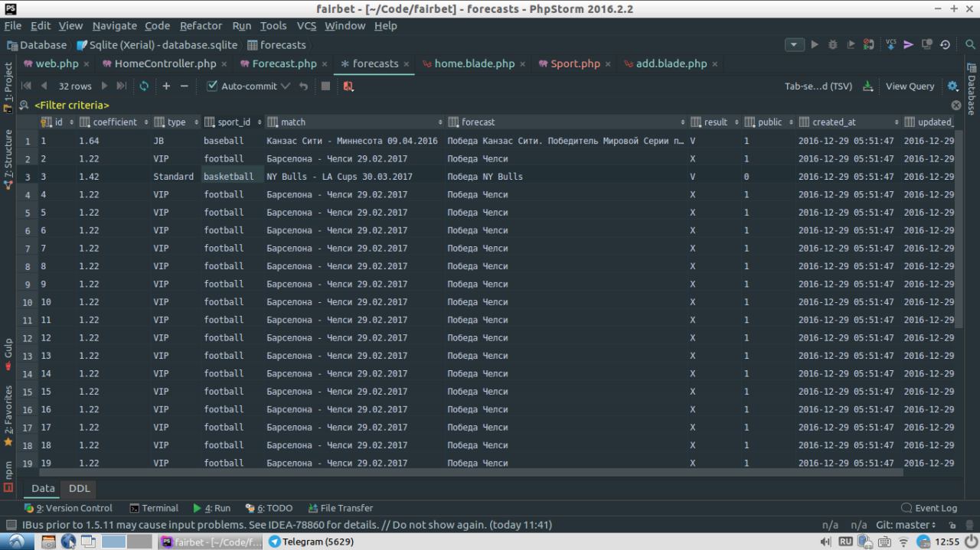Delete row using the minus icon
The image size is (980, 550).
click(x=184, y=86)
